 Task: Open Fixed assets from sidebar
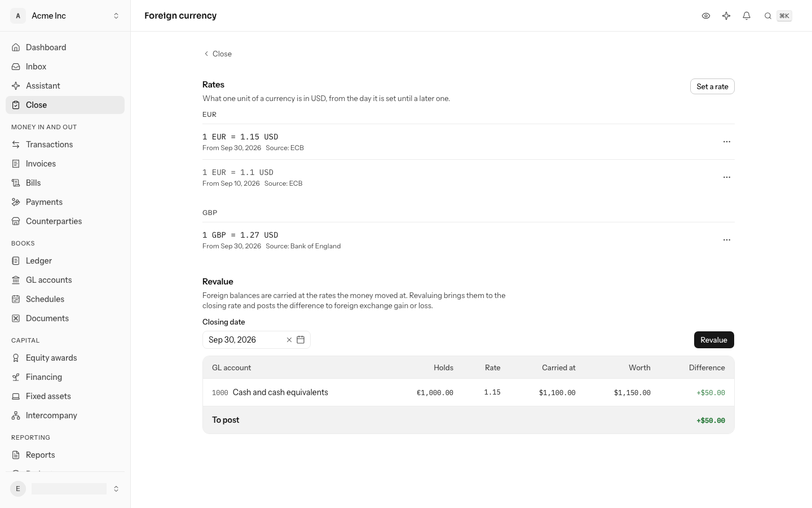click(x=65, y=396)
